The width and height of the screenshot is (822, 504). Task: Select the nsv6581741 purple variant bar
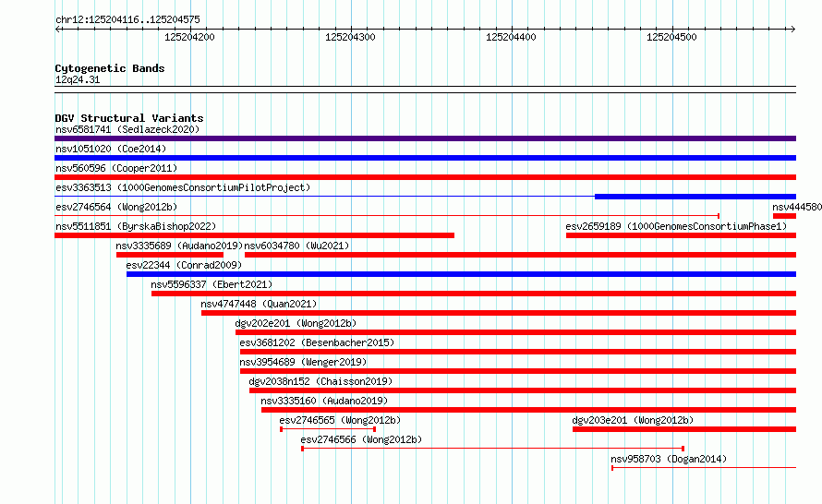coord(425,138)
